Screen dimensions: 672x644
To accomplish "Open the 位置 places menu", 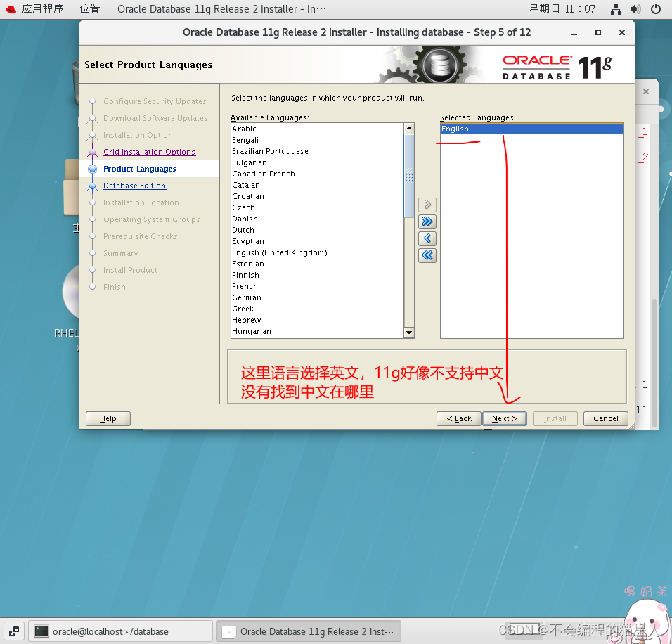I will (x=89, y=9).
